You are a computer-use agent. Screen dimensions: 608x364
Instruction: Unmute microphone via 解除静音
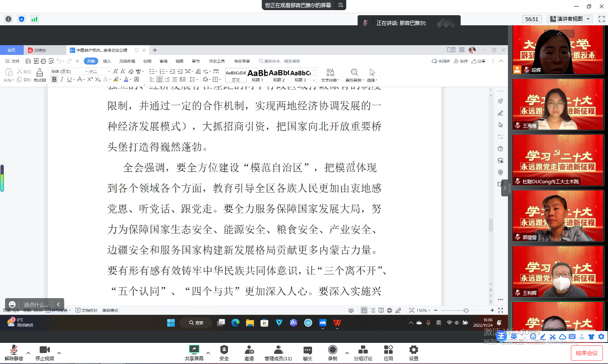[x=14, y=353]
